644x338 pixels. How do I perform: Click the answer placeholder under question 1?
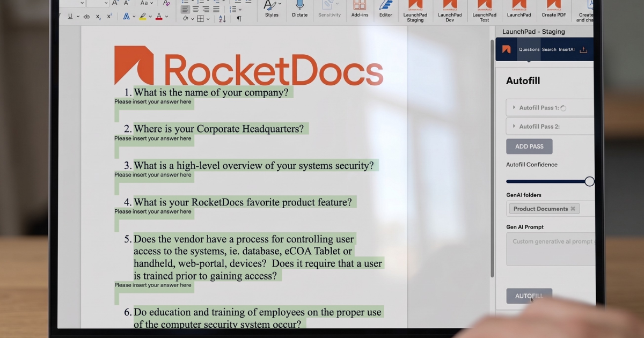pos(153,102)
